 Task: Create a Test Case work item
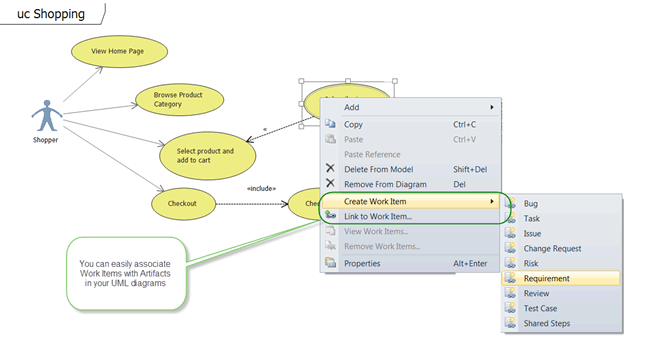click(x=561, y=308)
